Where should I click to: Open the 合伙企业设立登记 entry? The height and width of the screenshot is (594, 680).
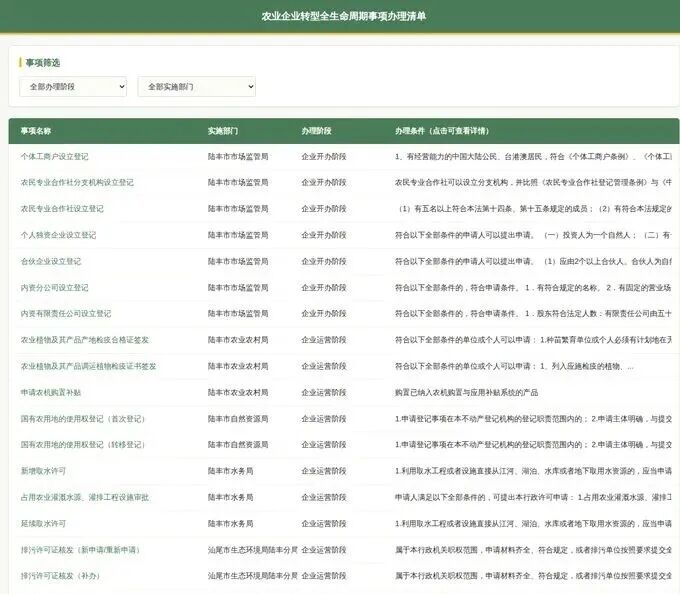51,261
